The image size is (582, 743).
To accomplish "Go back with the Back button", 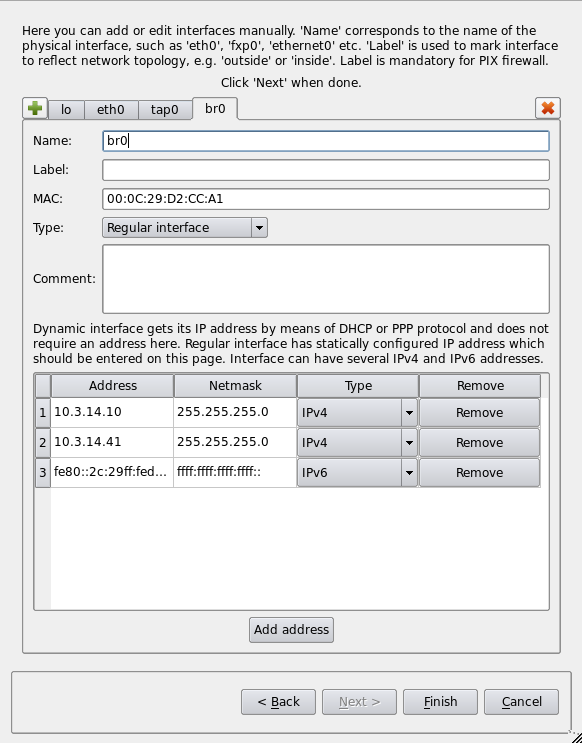I will pos(278,702).
